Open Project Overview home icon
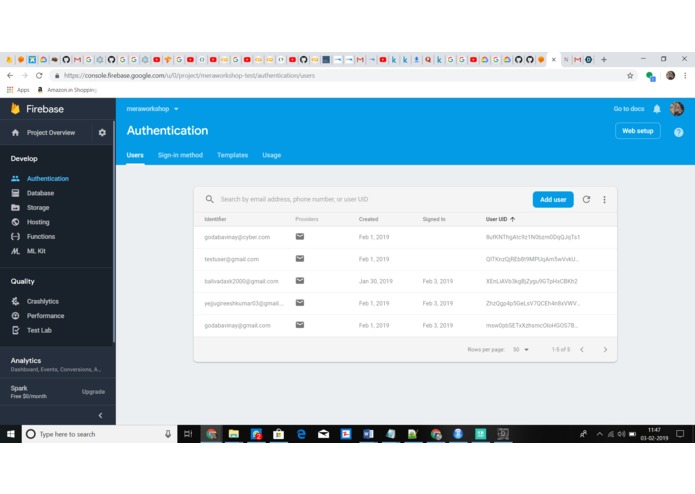The image size is (695, 494). click(x=16, y=132)
